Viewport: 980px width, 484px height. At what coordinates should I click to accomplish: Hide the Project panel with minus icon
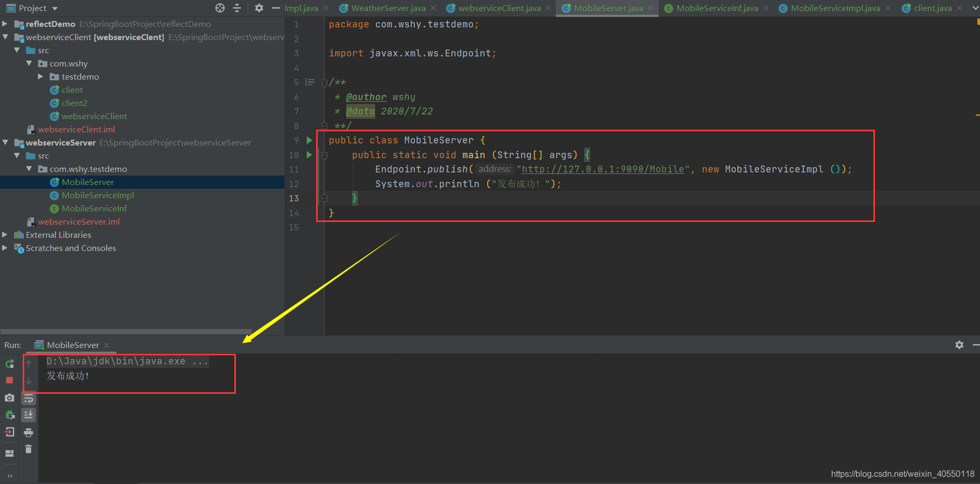click(x=275, y=8)
